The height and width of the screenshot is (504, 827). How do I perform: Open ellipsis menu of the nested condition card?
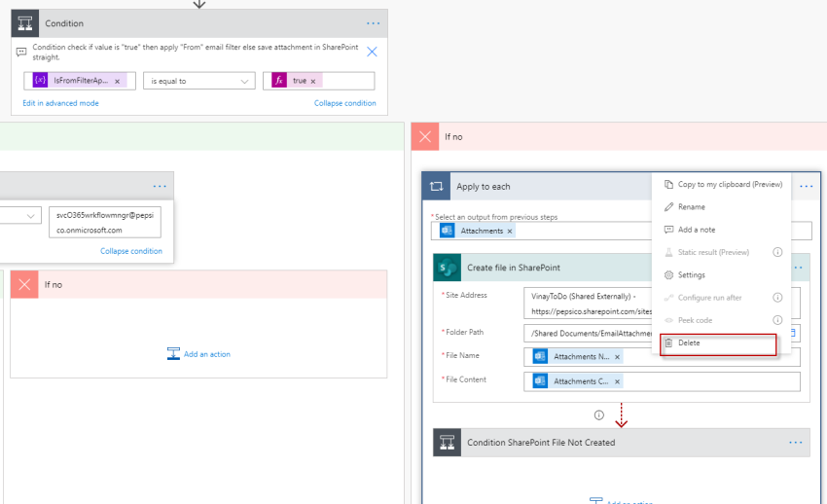[x=160, y=186]
